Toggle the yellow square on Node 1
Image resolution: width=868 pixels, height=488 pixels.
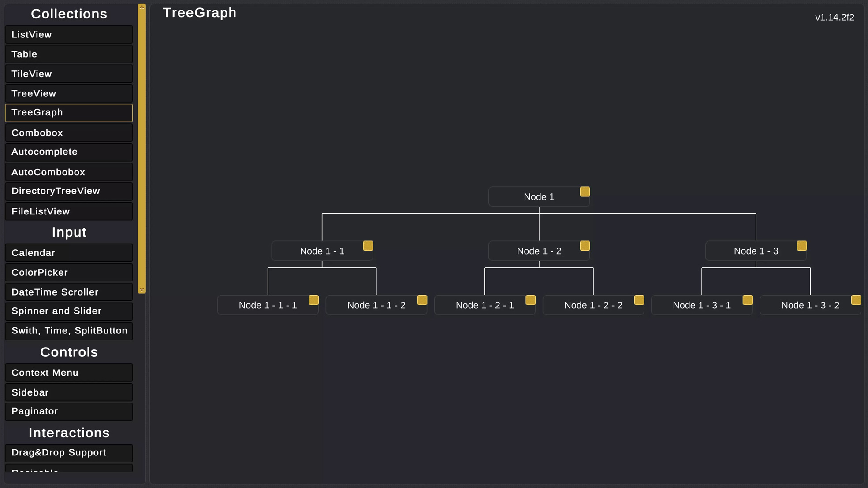click(585, 192)
